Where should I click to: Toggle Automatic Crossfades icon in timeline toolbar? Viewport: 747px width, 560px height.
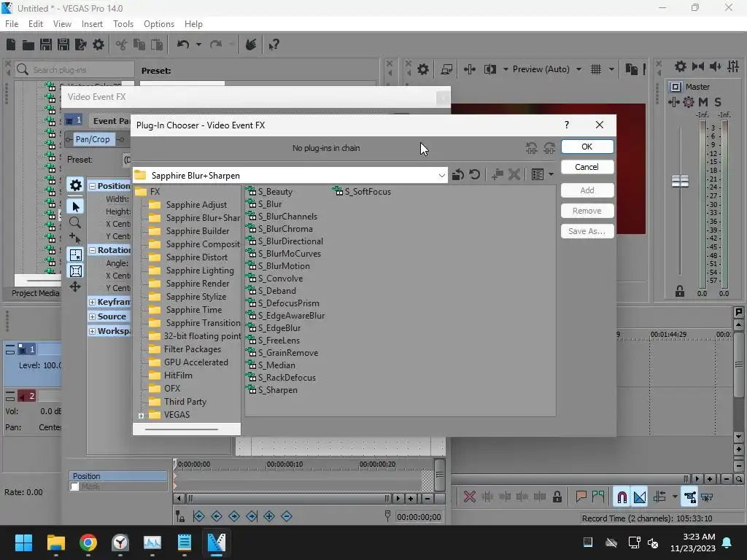[639, 497]
